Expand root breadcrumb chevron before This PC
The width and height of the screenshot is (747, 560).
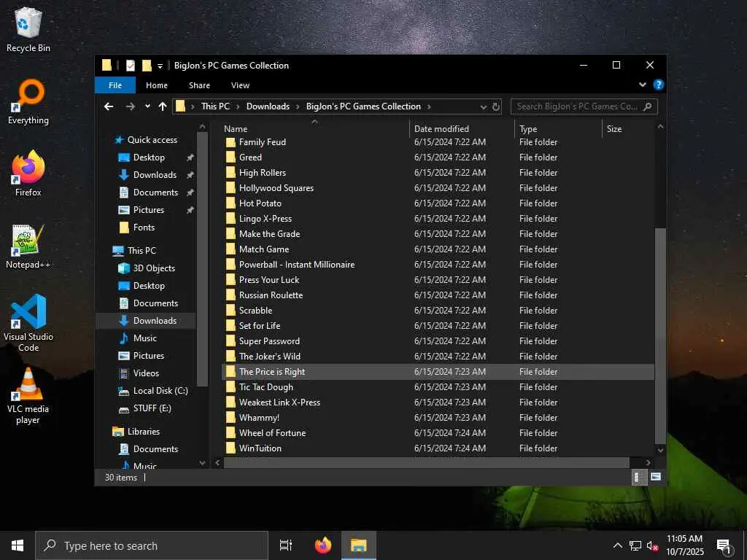tap(193, 106)
